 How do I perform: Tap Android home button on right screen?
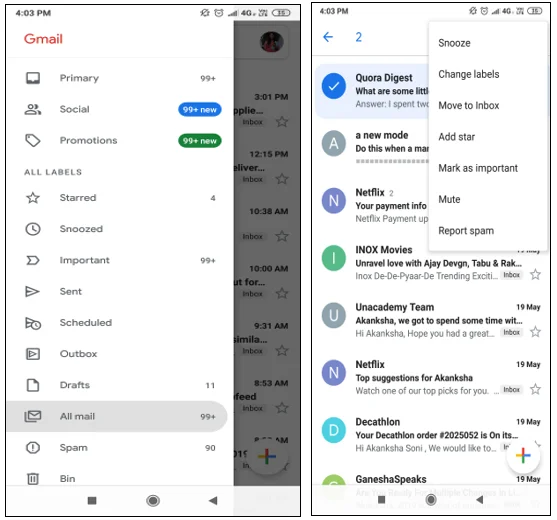(431, 500)
